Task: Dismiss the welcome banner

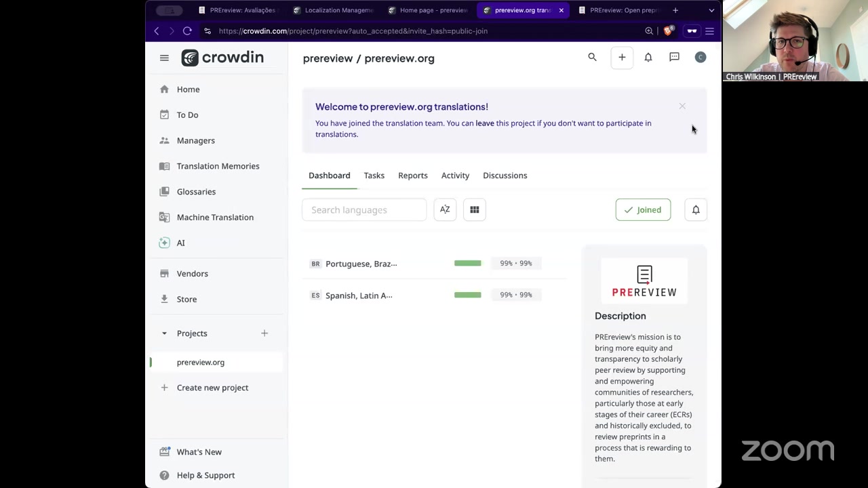Action: point(682,106)
